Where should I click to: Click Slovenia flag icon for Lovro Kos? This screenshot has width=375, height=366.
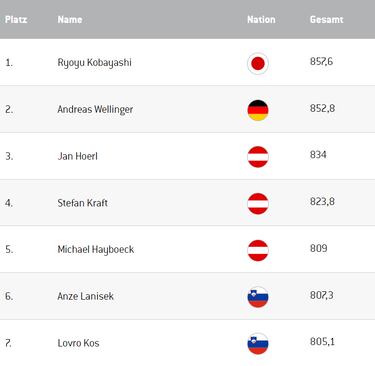pos(258,343)
